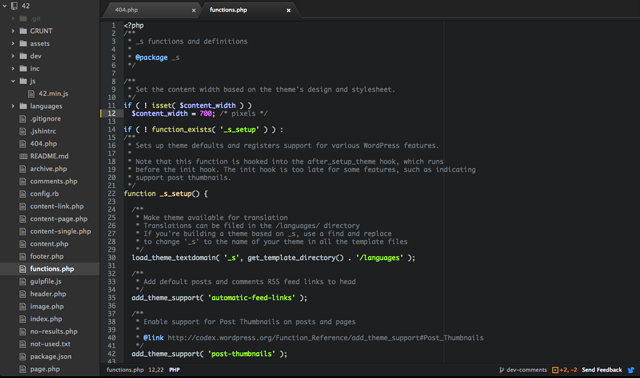Click Send Feedback in status bar
640x378 pixels.
point(602,370)
